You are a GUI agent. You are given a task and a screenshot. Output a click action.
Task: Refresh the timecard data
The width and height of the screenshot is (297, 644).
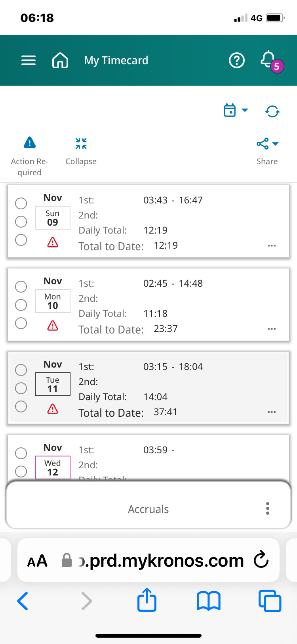pos(272,111)
